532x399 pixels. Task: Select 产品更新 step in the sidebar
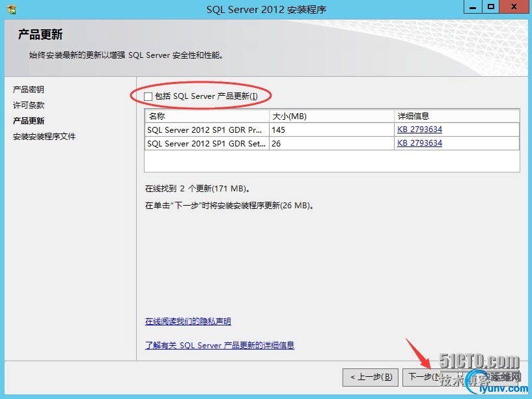(x=29, y=121)
